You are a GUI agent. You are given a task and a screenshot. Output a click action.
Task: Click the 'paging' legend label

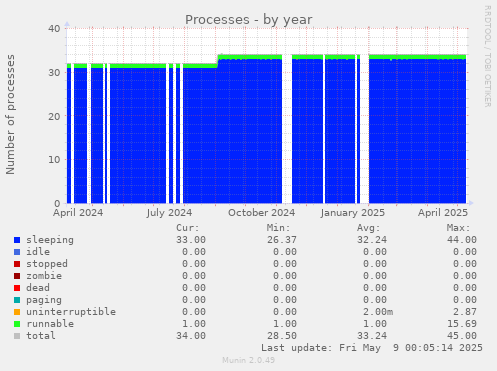(x=44, y=300)
